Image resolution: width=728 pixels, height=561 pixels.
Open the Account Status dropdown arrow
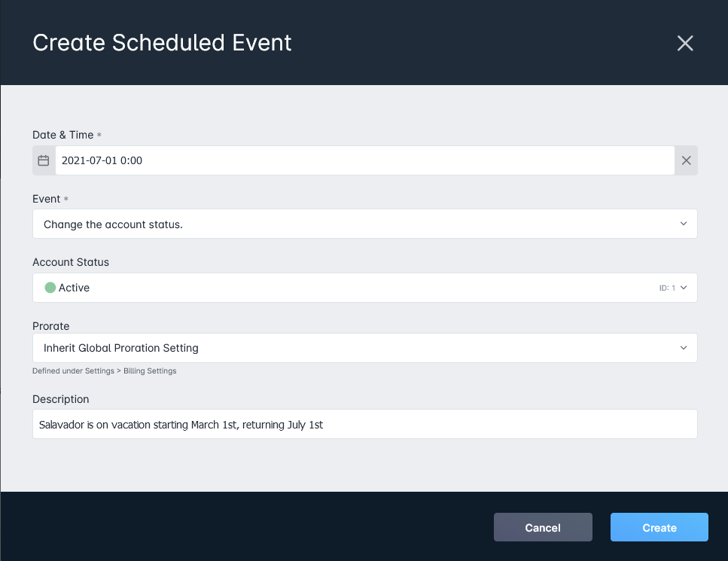(x=684, y=288)
